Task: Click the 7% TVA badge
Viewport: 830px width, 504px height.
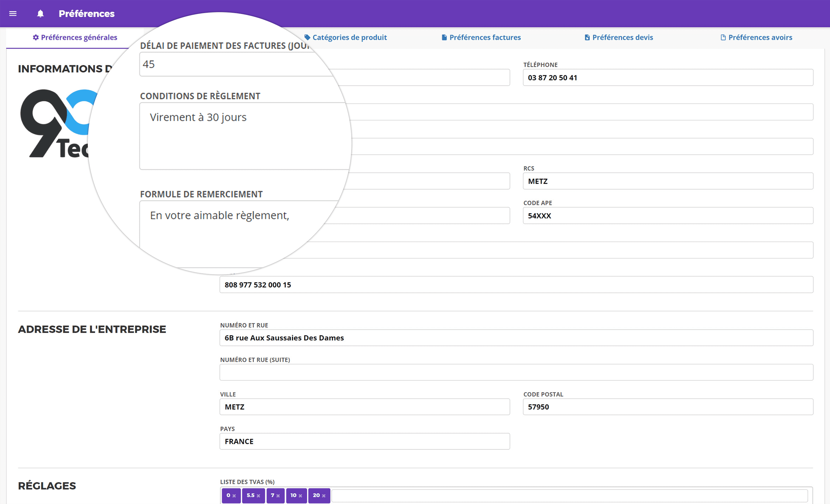Action: (275, 495)
